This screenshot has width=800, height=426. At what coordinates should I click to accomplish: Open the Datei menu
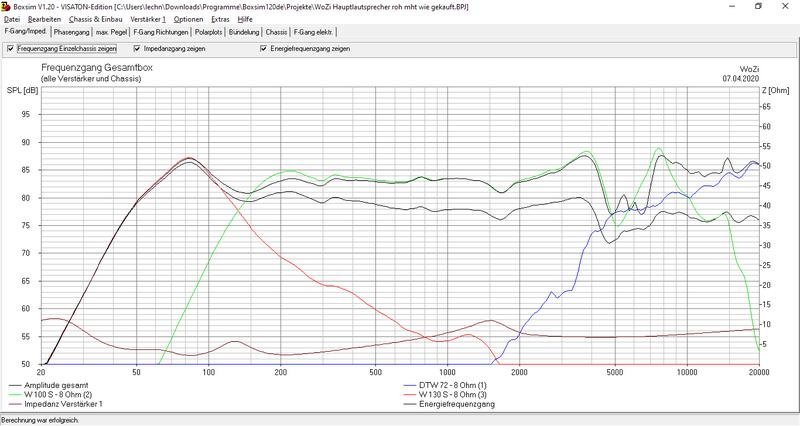pos(12,19)
